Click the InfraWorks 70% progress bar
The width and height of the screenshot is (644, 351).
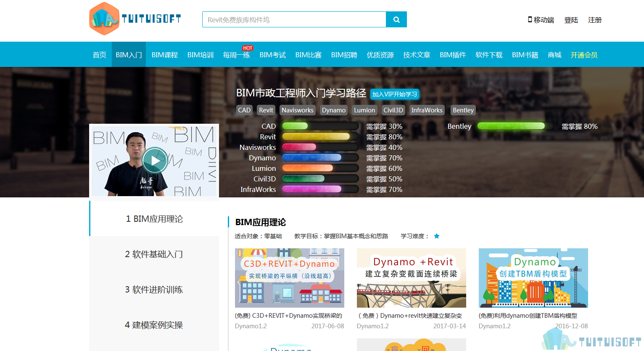pyautogui.click(x=321, y=189)
